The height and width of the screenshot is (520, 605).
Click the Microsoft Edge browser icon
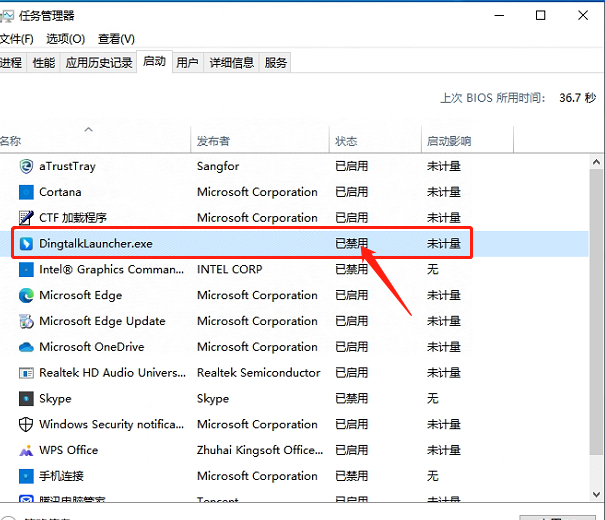26,295
